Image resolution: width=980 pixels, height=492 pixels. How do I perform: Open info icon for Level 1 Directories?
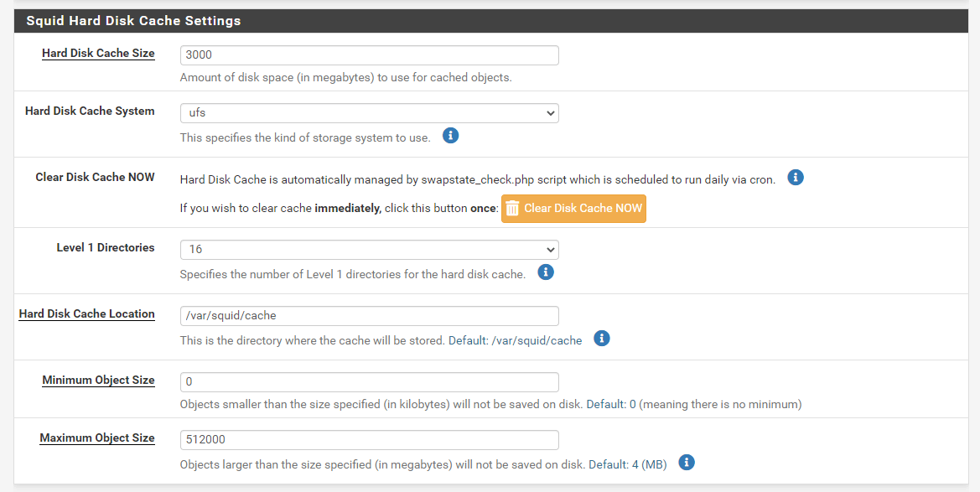pos(546,272)
